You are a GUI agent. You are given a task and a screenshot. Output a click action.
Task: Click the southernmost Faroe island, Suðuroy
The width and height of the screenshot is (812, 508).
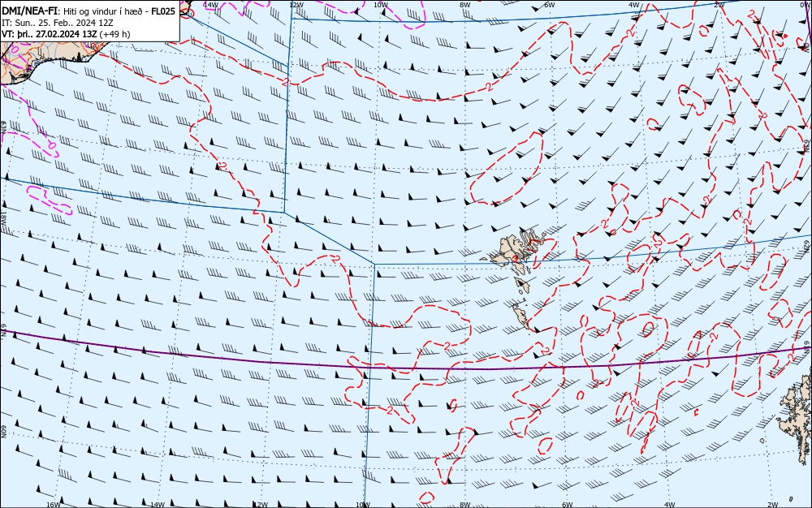(520, 316)
